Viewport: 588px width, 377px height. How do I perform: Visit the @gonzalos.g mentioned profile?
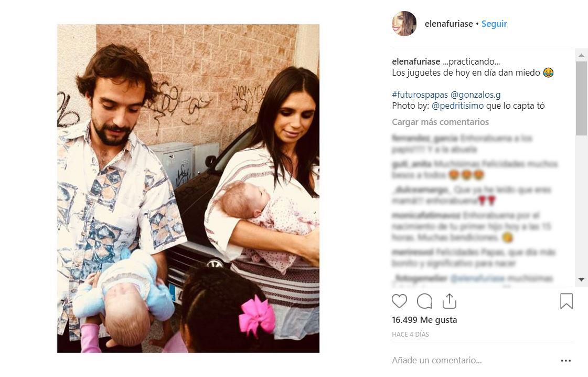(476, 95)
